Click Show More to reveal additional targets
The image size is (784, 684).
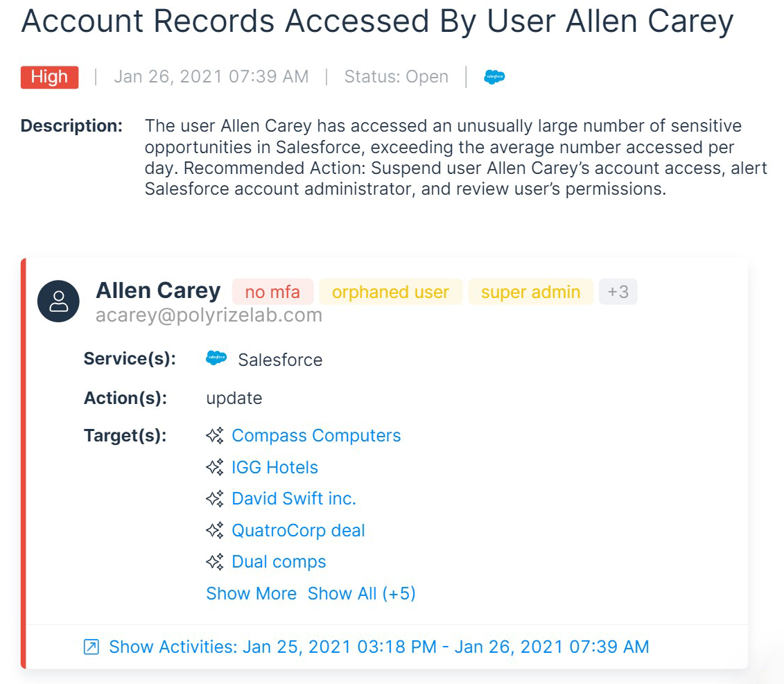252,593
